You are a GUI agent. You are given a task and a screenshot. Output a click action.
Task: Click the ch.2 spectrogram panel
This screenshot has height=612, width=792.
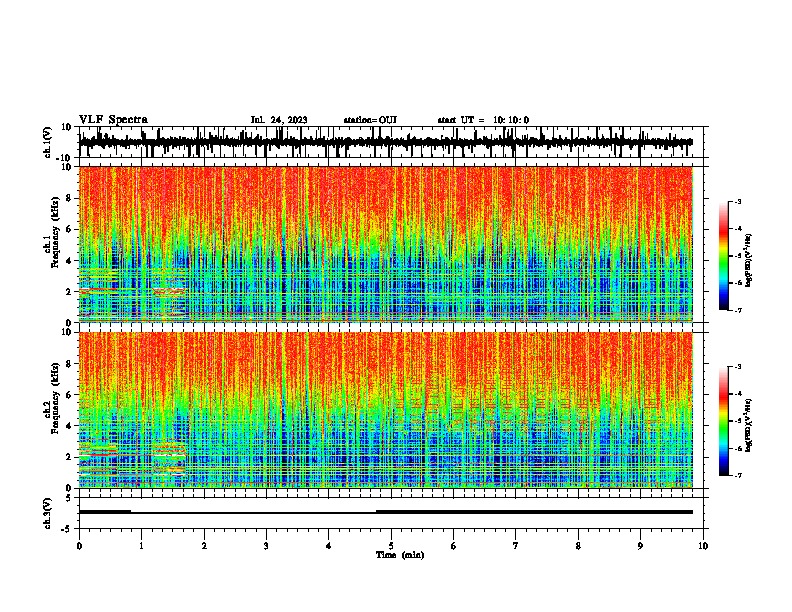coord(385,410)
